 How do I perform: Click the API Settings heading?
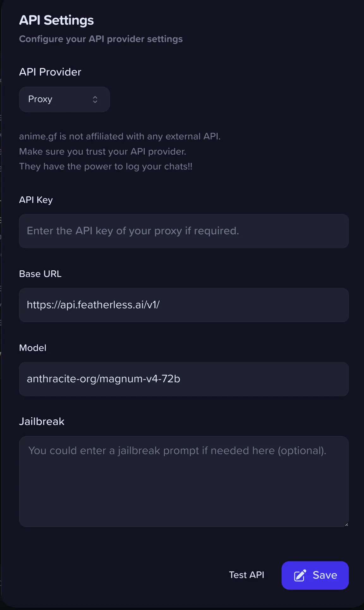click(x=57, y=20)
